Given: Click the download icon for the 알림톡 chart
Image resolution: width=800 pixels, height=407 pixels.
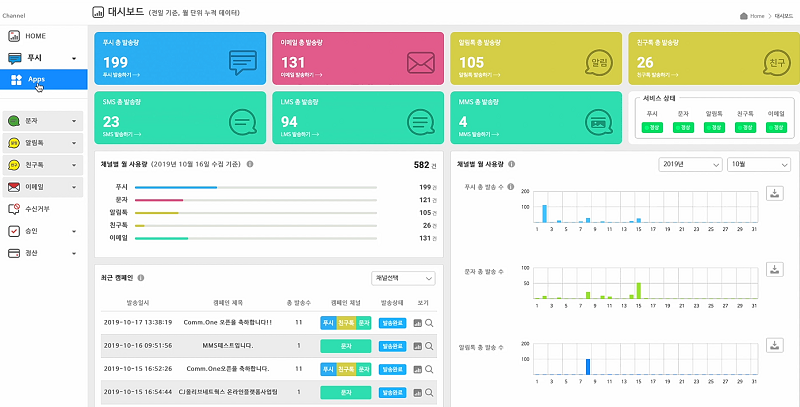Looking at the screenshot, I should click(774, 345).
